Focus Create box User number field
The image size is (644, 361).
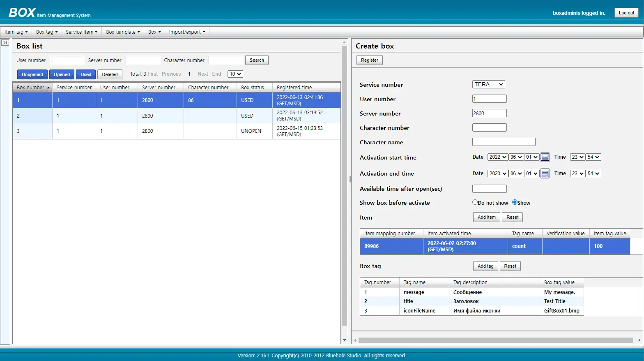click(490, 99)
